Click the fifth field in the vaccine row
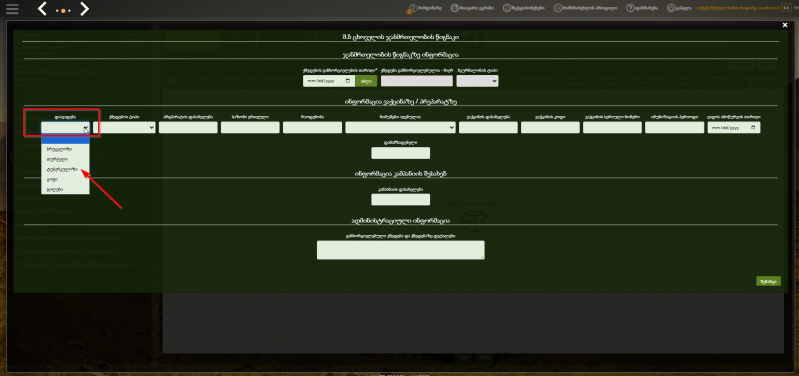Image resolution: width=799 pixels, height=376 pixels. (x=312, y=127)
